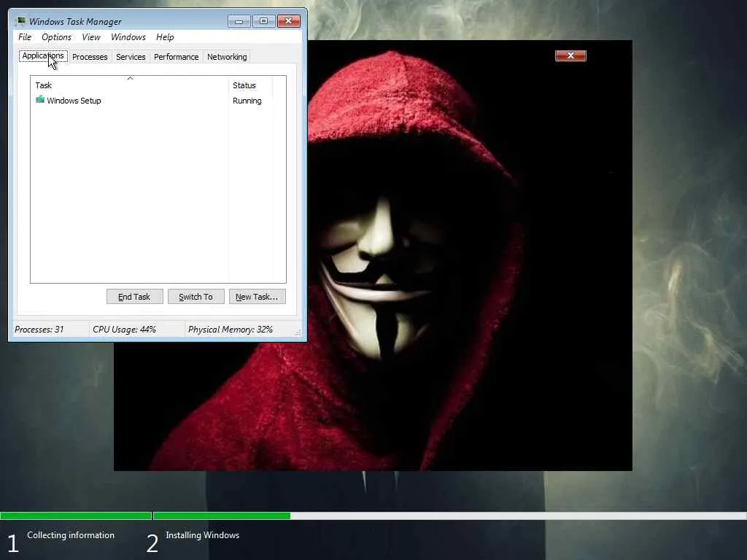Click the New Task... button
747x560 pixels.
click(257, 297)
